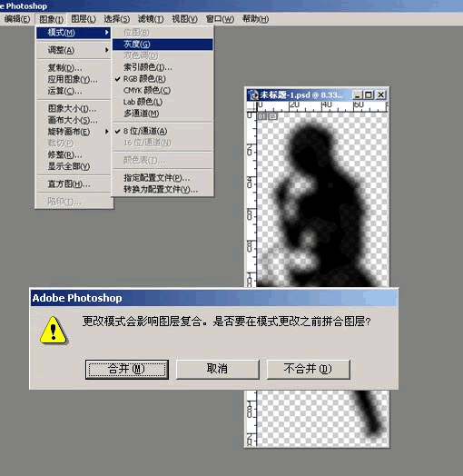
Task: Click the 不合并(D) button
Action: (x=309, y=370)
